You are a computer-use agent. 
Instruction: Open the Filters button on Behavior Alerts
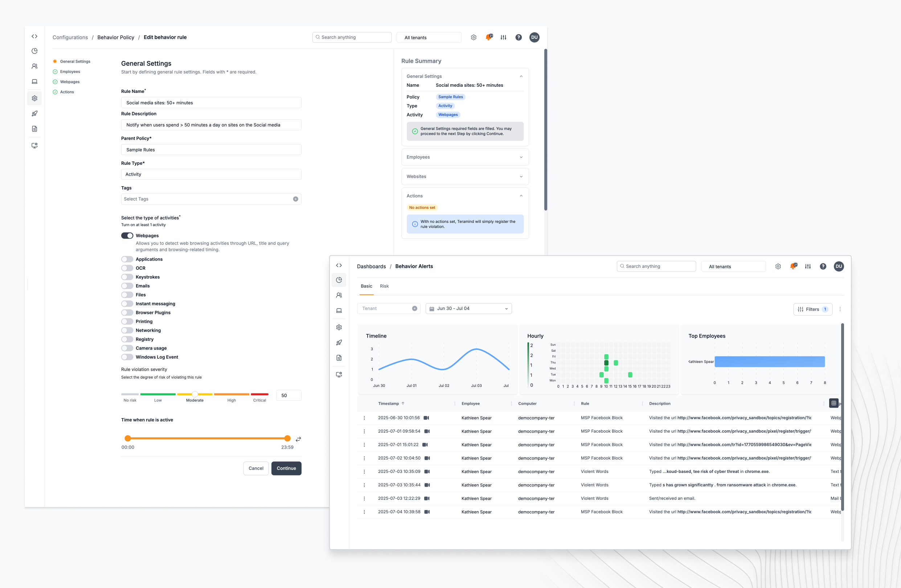(x=812, y=309)
